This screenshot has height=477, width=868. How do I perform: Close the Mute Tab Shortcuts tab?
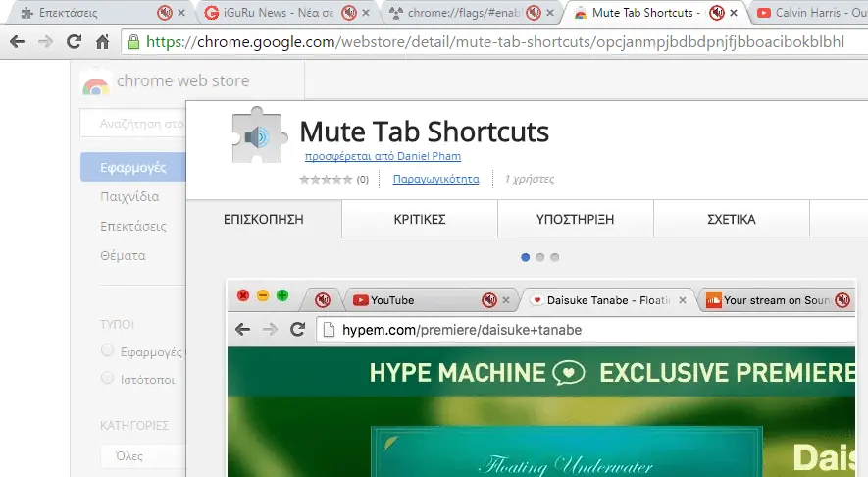(734, 12)
